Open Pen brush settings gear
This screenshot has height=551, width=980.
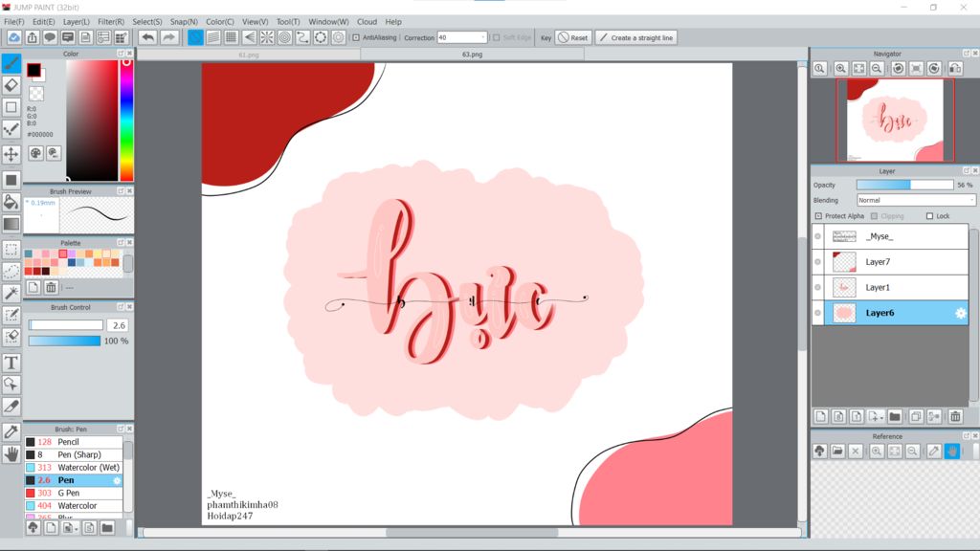(x=117, y=480)
